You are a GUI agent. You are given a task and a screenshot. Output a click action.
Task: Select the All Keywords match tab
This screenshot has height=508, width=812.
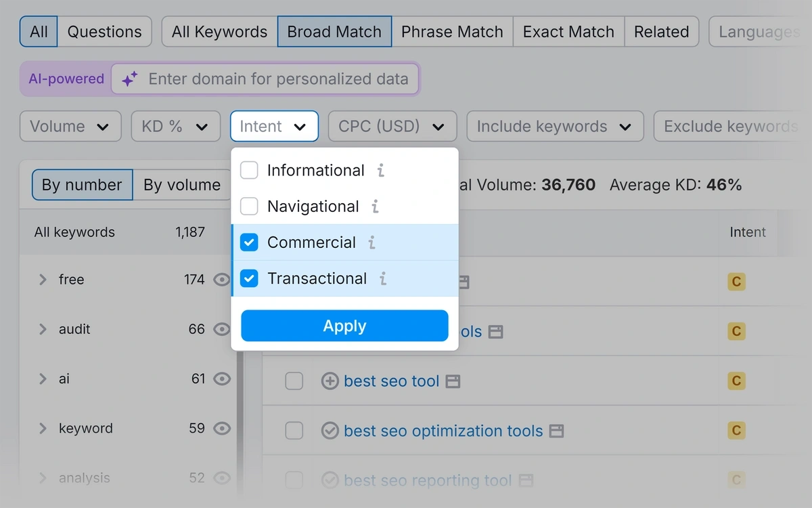[x=220, y=32]
